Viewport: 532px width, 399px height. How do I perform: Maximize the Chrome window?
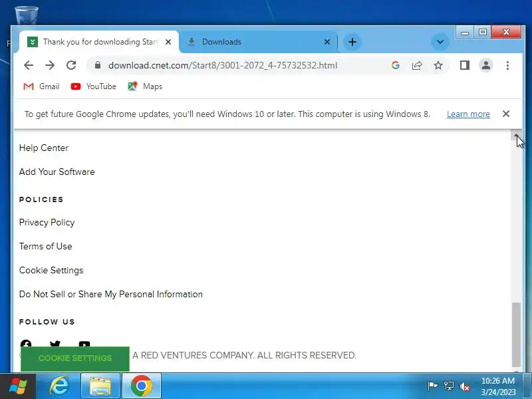click(x=483, y=32)
